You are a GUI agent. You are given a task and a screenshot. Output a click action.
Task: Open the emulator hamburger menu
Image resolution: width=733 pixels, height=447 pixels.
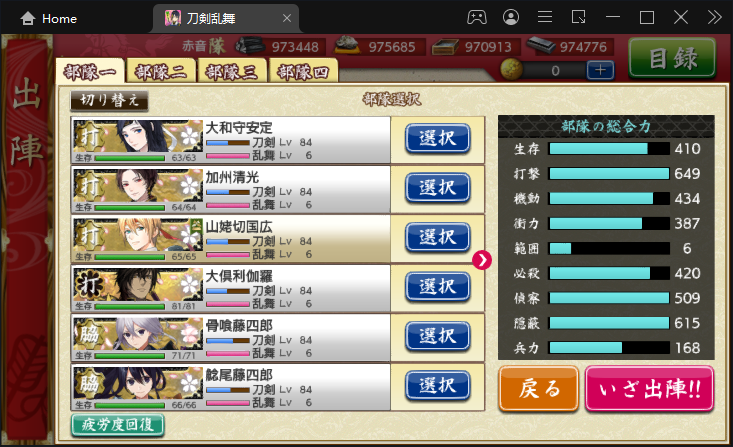pyautogui.click(x=545, y=18)
